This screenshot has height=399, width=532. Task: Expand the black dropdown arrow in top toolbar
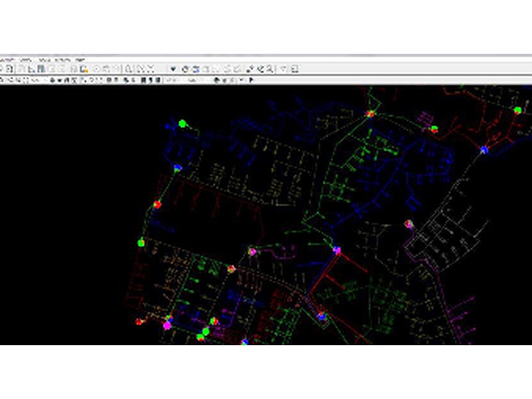pyautogui.click(x=173, y=68)
